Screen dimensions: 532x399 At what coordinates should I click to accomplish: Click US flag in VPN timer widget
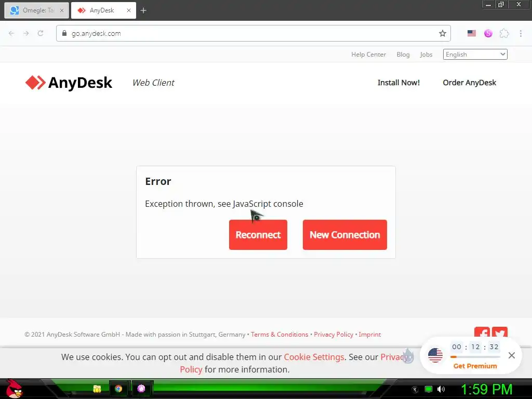(435, 355)
